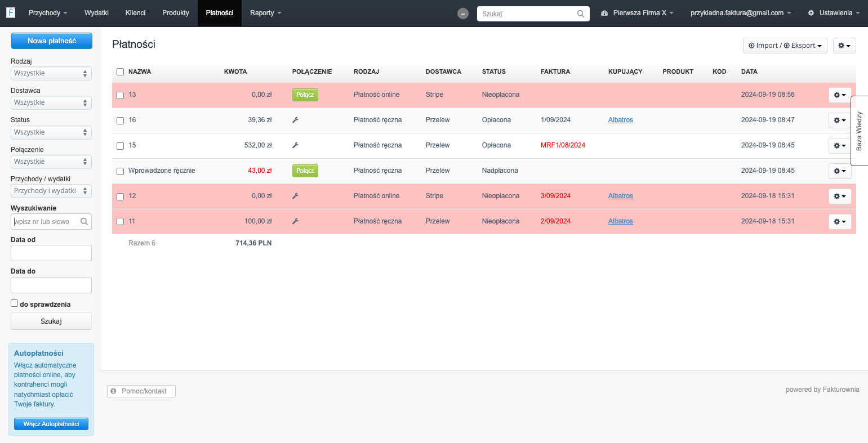This screenshot has height=443, width=868.
Task: Toggle the select-all checkbox in header
Action: point(120,71)
